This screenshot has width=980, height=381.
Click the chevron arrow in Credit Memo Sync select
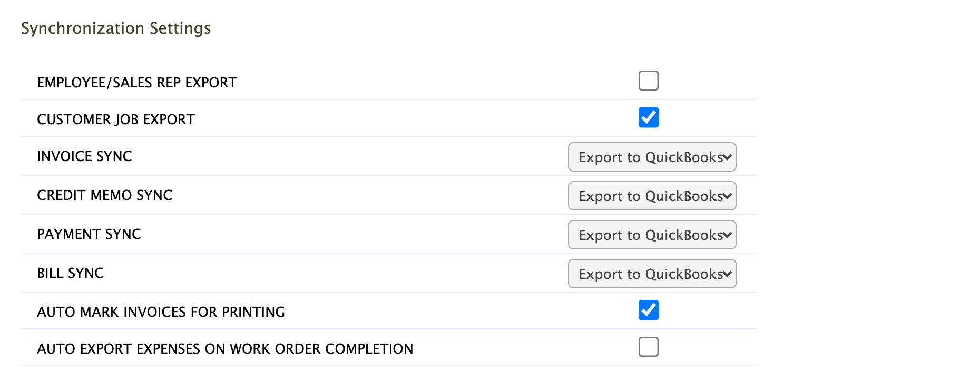(727, 196)
